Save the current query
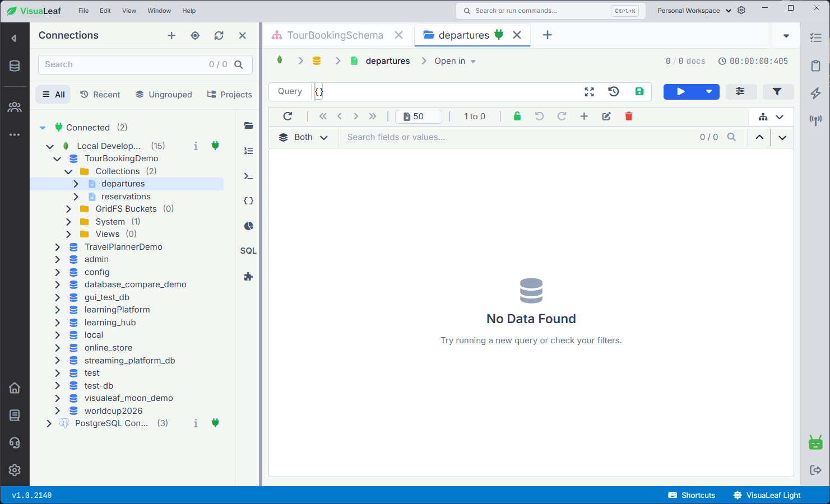 point(639,91)
